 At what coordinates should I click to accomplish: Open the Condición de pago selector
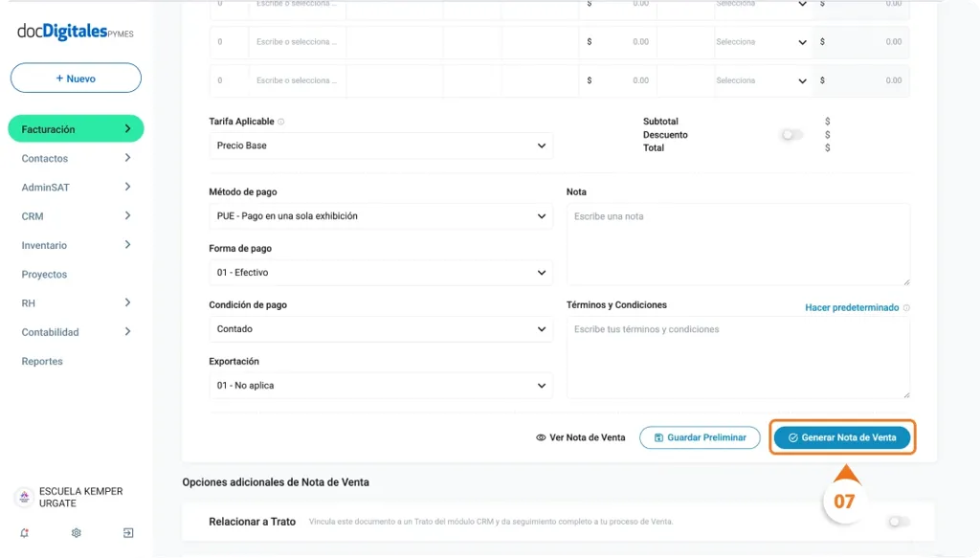click(379, 328)
